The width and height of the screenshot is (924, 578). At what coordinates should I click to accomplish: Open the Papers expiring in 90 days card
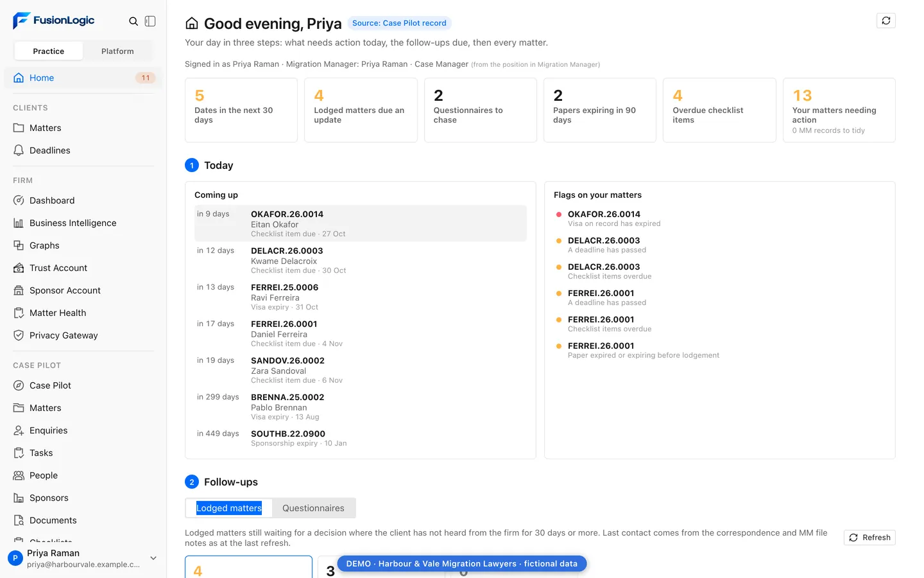point(600,110)
